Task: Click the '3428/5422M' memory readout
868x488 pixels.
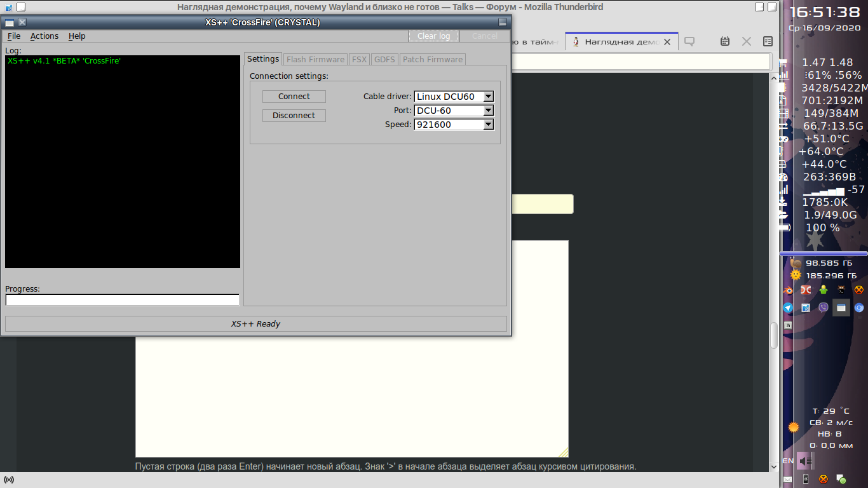Action: pos(833,88)
